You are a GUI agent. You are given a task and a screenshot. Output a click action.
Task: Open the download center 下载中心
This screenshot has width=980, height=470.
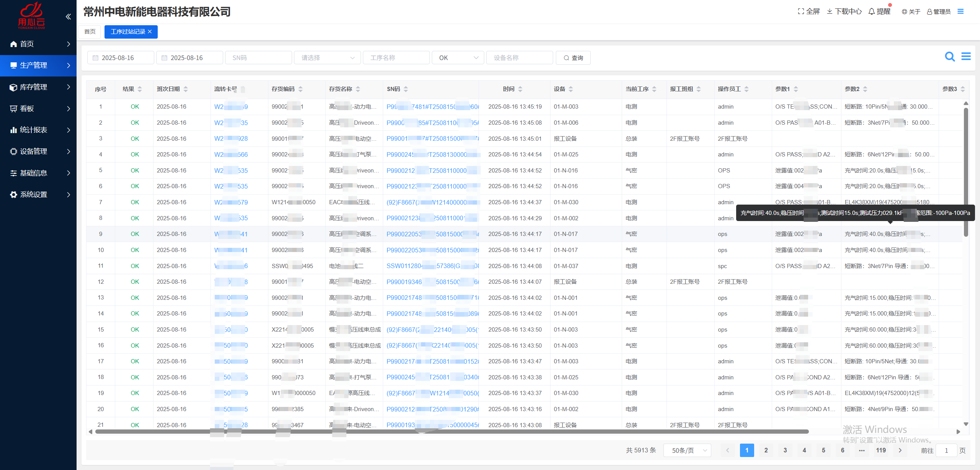click(x=844, y=11)
